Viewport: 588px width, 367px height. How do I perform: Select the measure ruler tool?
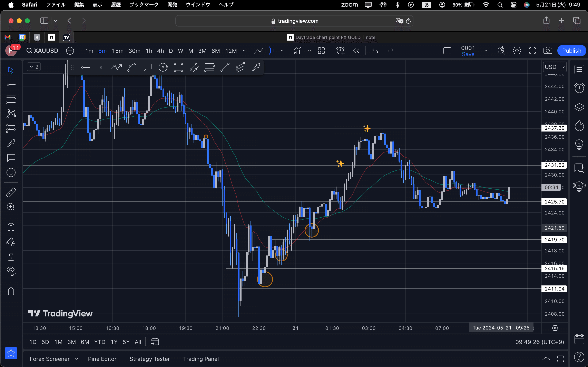tap(11, 192)
